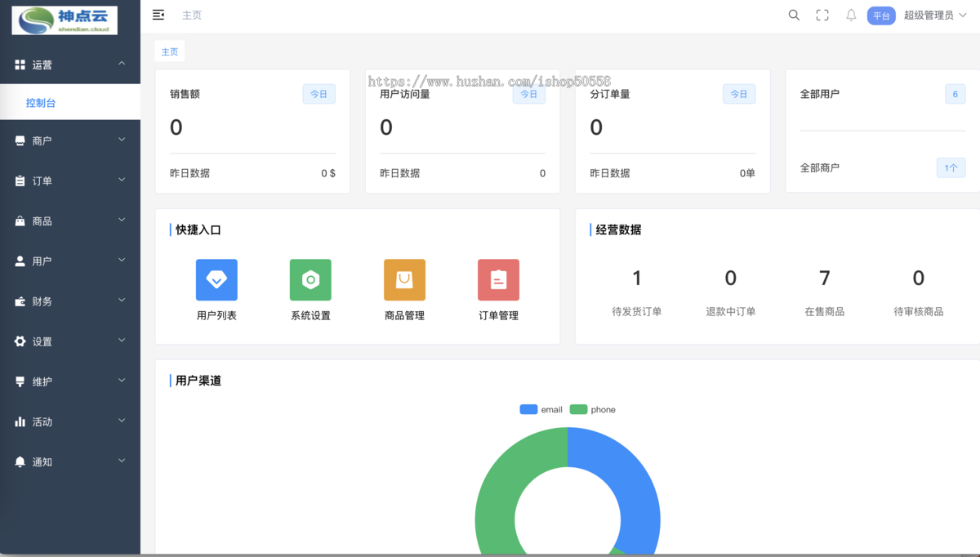Screen dimensions: 980x557
Task: Click the 6 badge beside 全部用户
Action: pyautogui.click(x=955, y=94)
